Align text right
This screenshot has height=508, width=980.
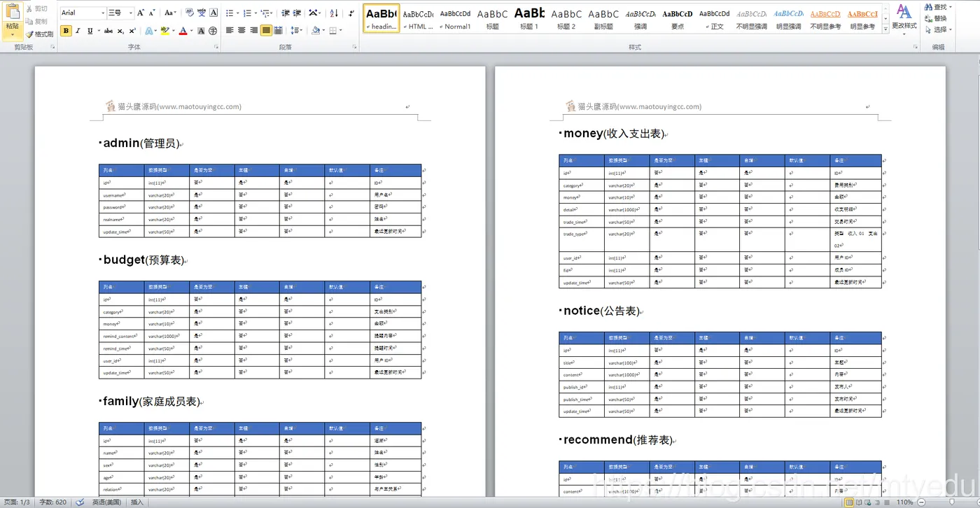(254, 31)
